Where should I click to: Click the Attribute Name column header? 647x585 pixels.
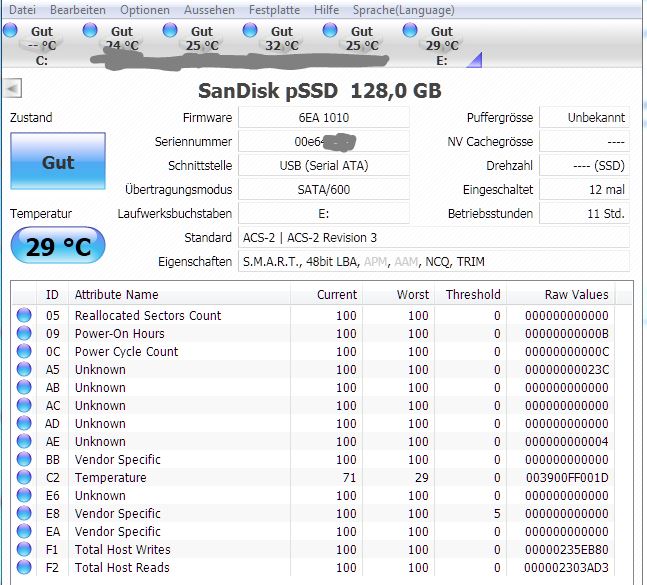pos(179,295)
